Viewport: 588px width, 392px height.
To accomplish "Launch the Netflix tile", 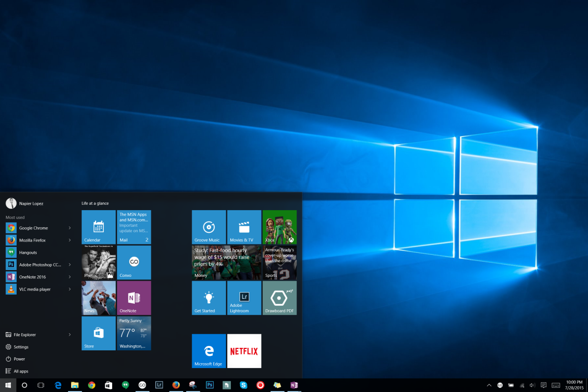I will coord(244,351).
